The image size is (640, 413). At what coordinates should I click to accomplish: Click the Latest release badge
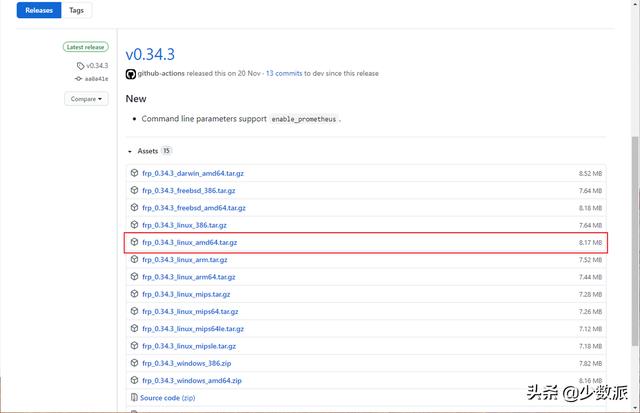[x=86, y=47]
